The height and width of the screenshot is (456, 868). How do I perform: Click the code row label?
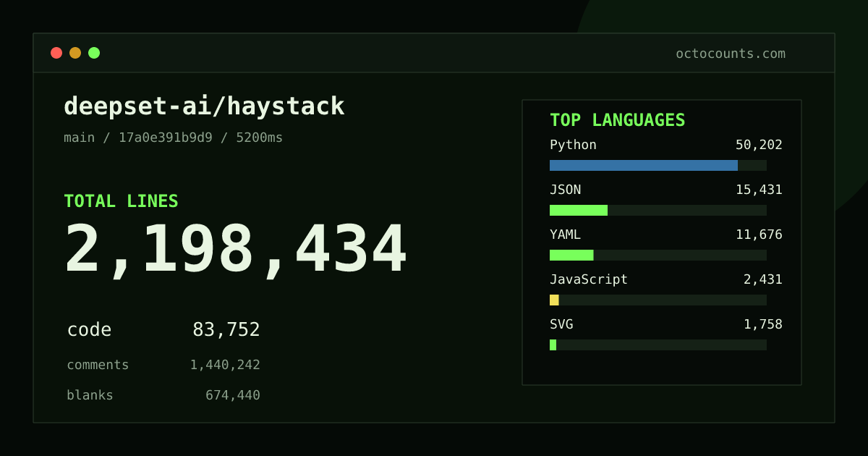[x=89, y=330]
